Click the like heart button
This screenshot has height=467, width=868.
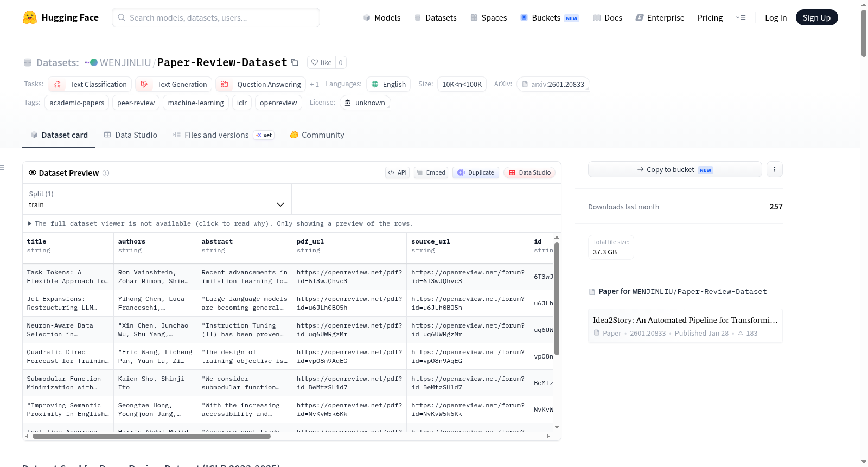321,62
